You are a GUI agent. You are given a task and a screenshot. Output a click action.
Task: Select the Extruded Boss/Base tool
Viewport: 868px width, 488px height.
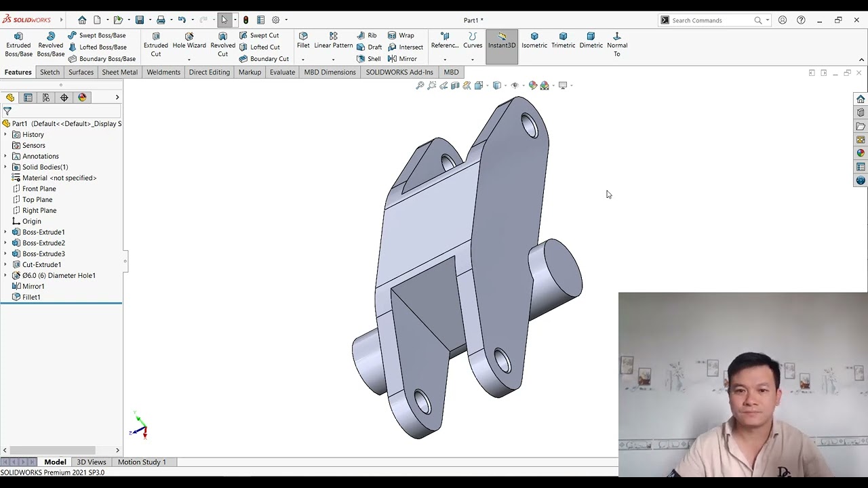coord(18,45)
